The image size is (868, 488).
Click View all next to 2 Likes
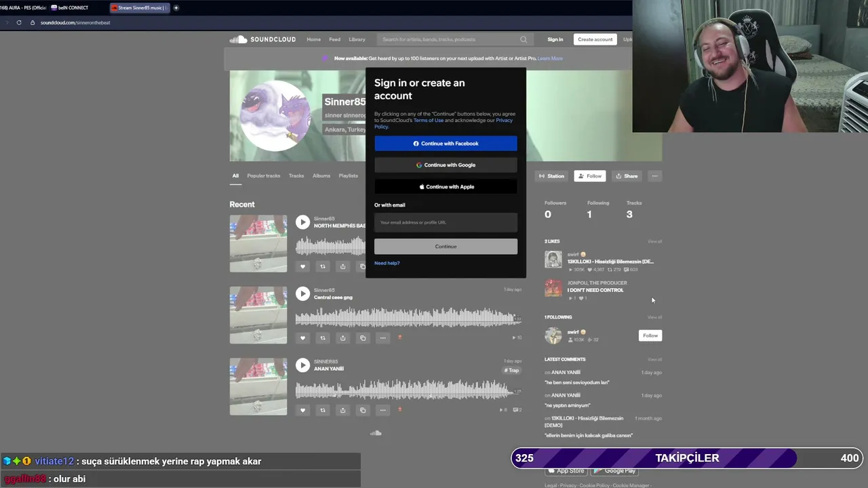654,241
